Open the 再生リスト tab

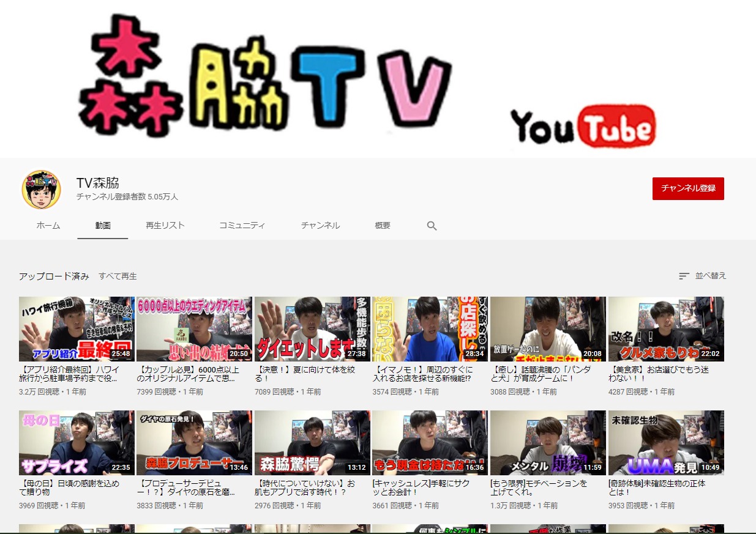point(165,225)
